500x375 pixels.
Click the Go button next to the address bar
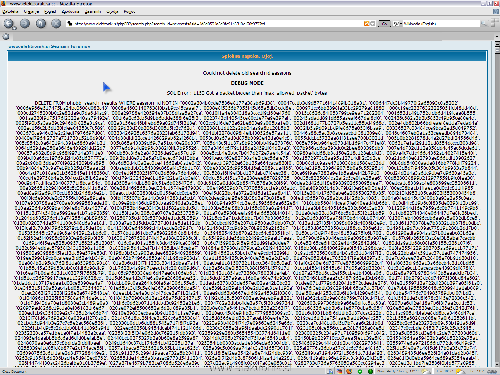point(384,24)
